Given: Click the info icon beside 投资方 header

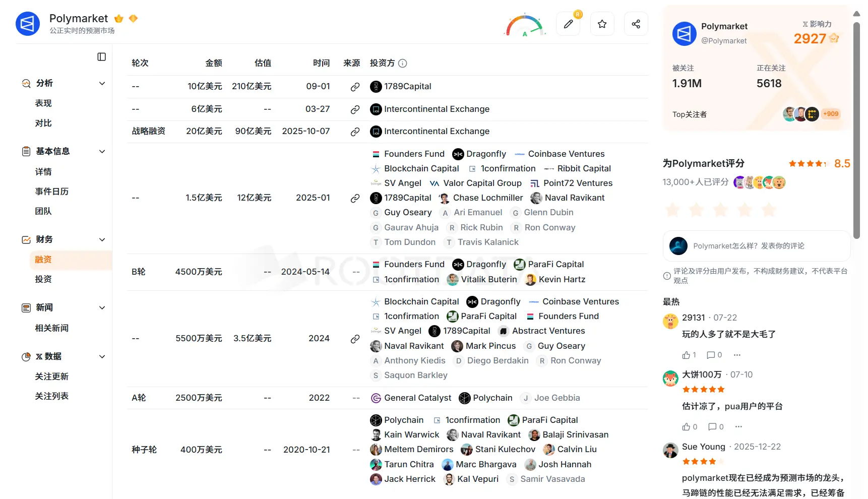Looking at the screenshot, I should 402,64.
